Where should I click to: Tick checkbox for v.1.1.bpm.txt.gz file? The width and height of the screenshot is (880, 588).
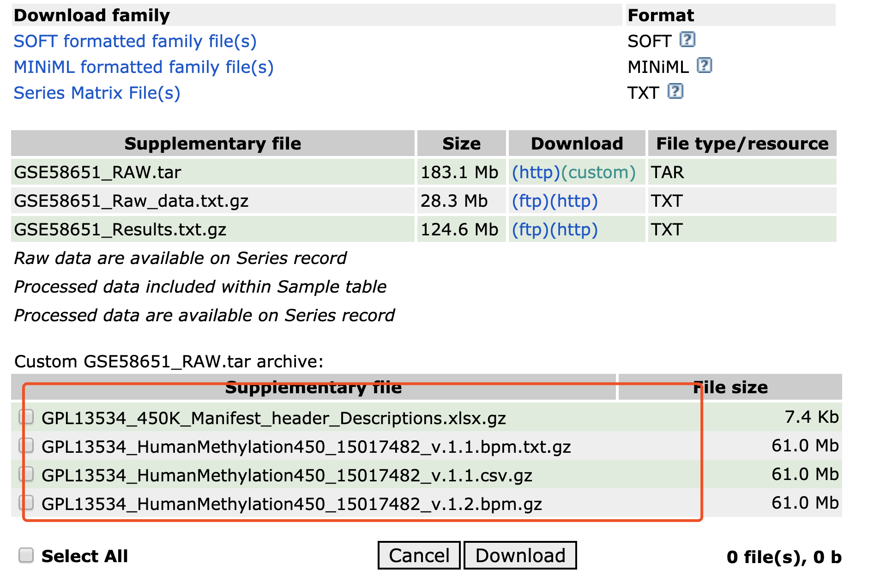pyautogui.click(x=26, y=445)
